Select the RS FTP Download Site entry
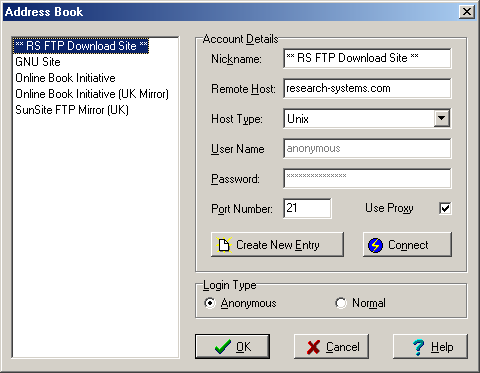 tap(81, 46)
